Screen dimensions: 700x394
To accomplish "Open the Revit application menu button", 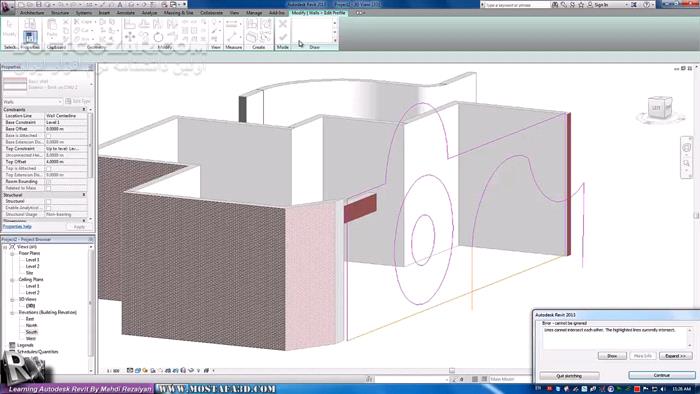I will [x=8, y=8].
